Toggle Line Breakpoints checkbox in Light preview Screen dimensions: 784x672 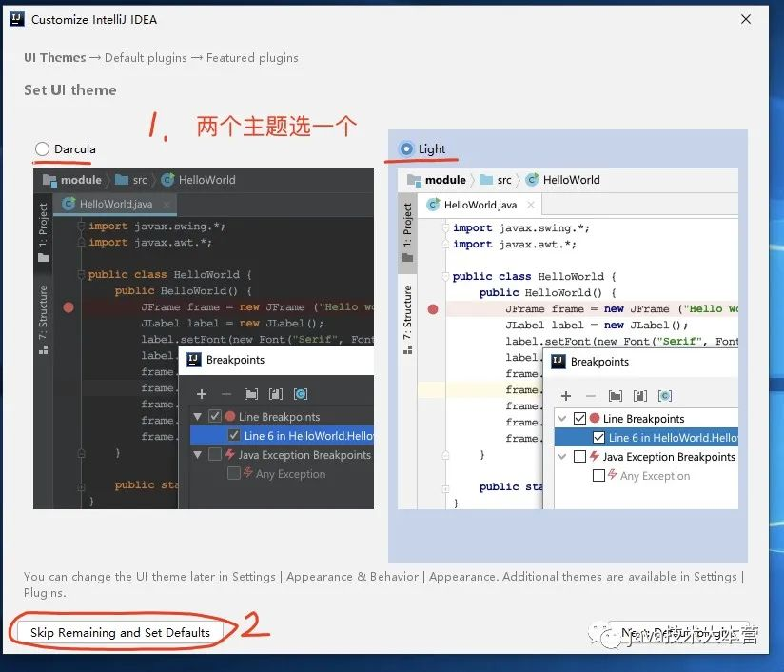pos(579,418)
